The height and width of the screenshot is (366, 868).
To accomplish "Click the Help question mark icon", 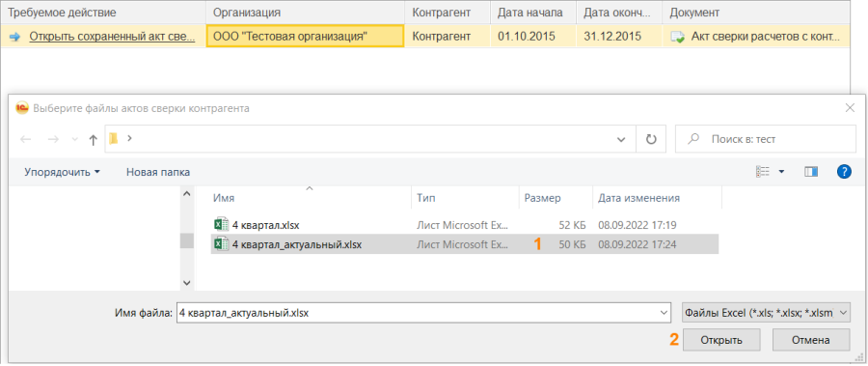I will pyautogui.click(x=844, y=172).
